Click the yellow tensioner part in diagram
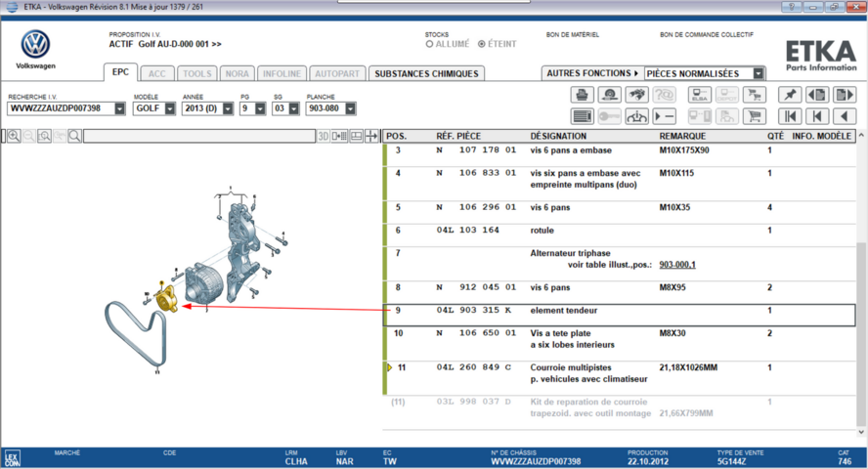 [166, 299]
